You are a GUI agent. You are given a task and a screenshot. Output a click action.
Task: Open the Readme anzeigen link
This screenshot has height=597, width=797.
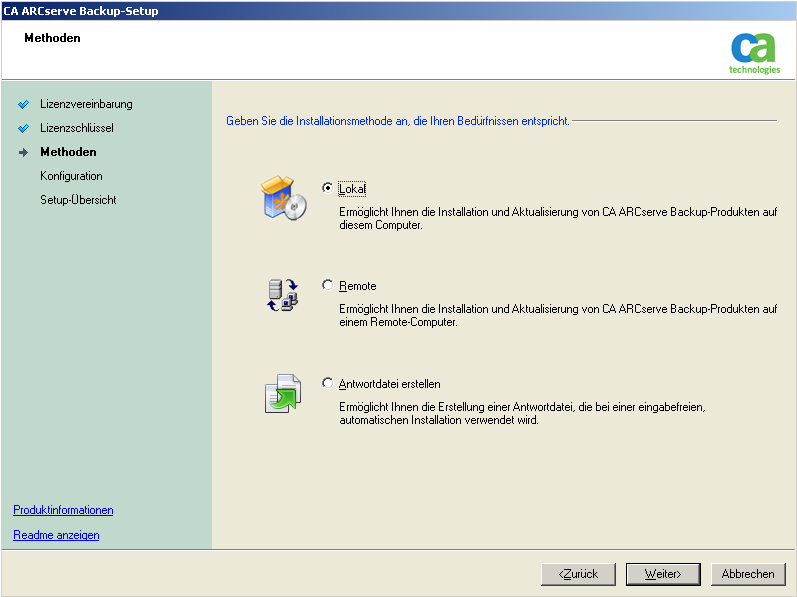coord(56,535)
